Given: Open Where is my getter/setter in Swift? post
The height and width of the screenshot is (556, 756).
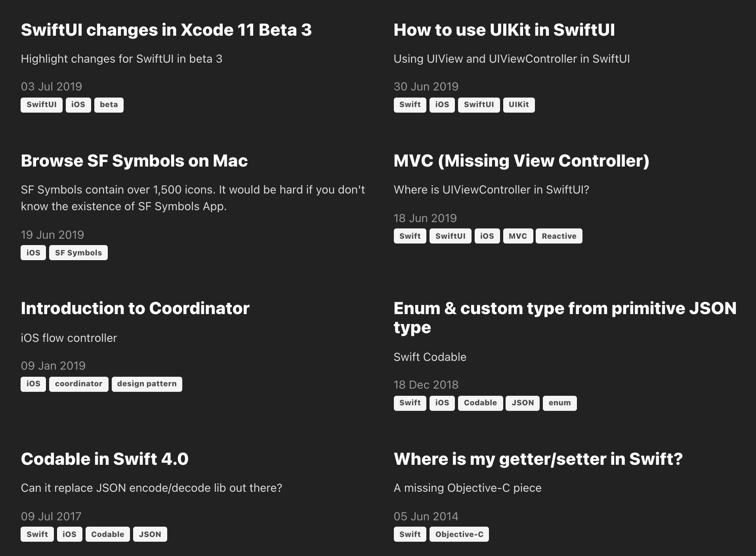Looking at the screenshot, I should point(538,459).
